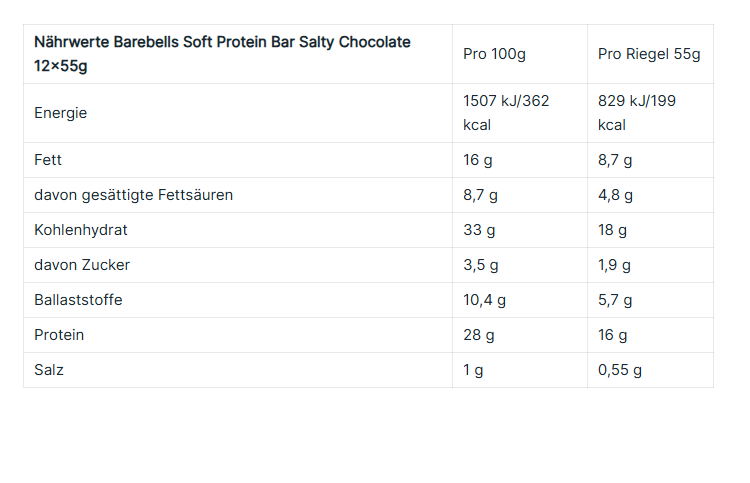
Task: Click the '10,4 g' fibre value
Action: point(485,300)
